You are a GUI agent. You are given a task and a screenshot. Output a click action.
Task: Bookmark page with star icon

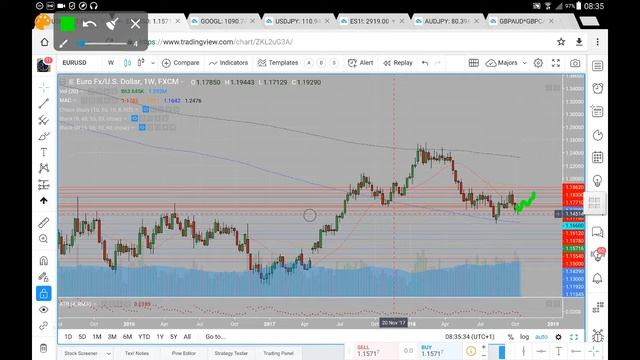(x=561, y=42)
